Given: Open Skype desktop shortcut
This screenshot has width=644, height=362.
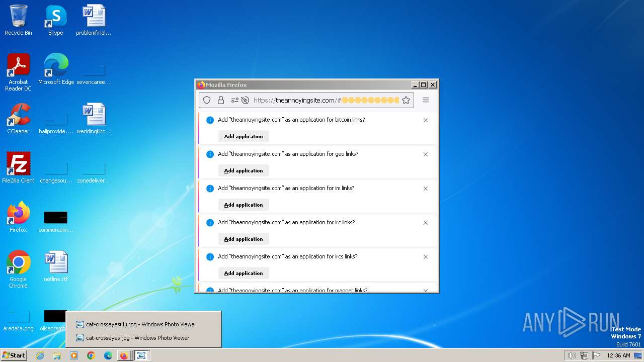Looking at the screenshot, I should click(x=55, y=21).
